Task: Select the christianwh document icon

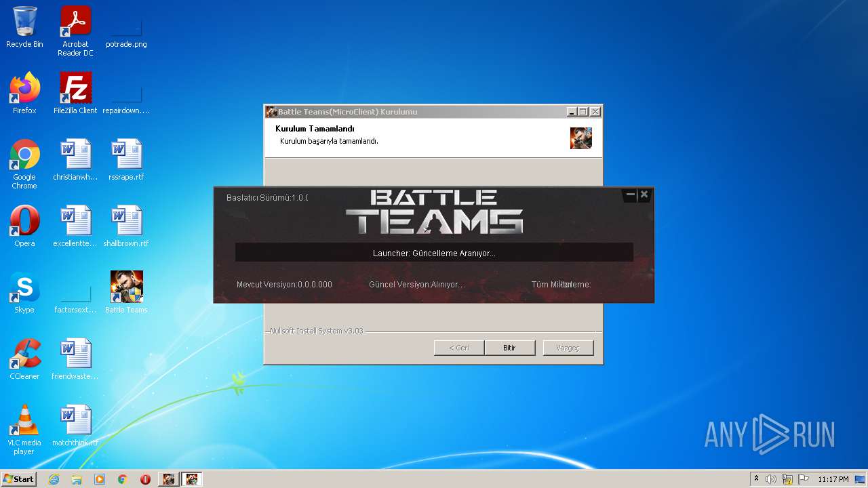Action: 75,160
